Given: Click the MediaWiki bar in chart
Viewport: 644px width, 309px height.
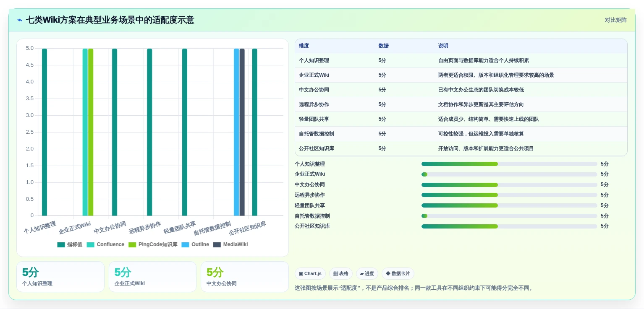Looking at the screenshot, I should pos(242,132).
